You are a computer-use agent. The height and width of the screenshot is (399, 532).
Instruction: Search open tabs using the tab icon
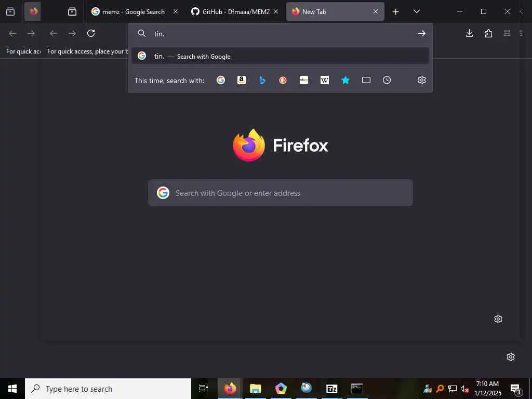pos(366,80)
